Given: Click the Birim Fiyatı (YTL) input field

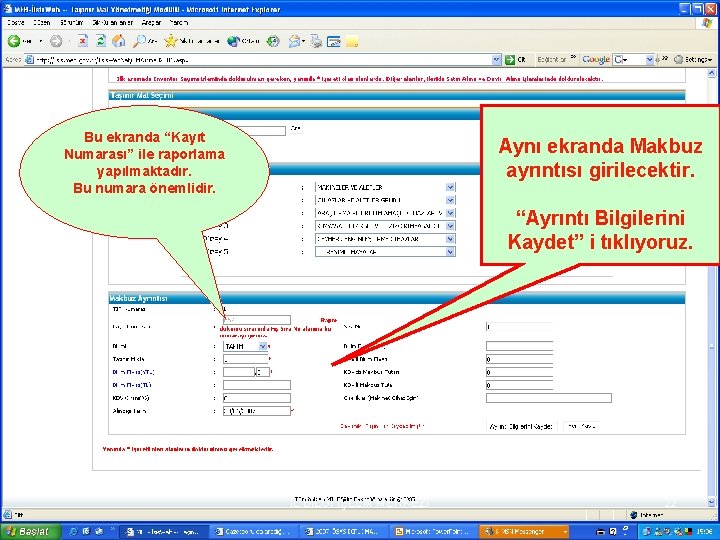Looking at the screenshot, I should pyautogui.click(x=239, y=372).
